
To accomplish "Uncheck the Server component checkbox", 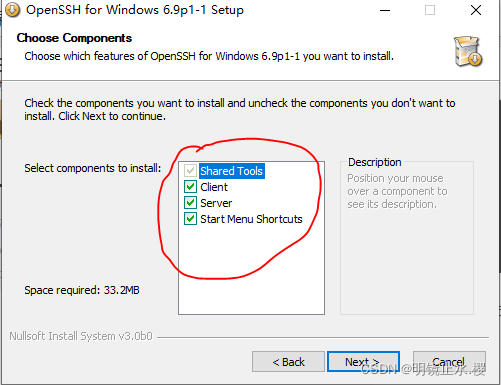I will (x=190, y=203).
